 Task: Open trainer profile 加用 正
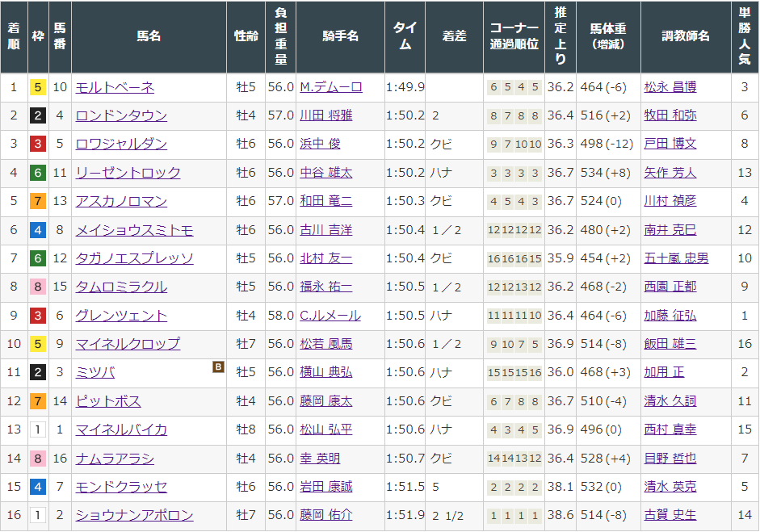664,373
